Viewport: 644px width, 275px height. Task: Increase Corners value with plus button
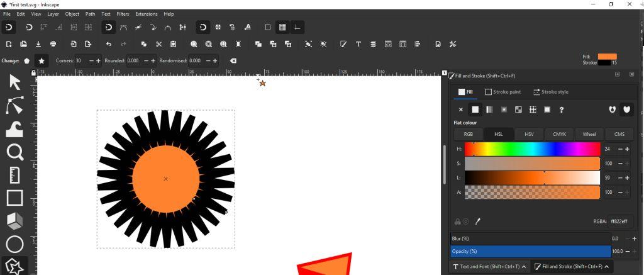(98, 61)
